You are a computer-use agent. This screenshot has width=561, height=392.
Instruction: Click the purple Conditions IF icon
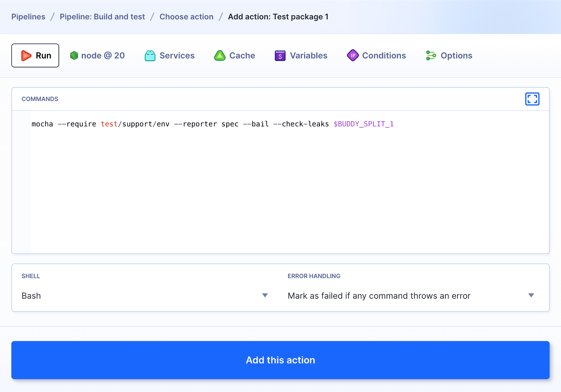click(353, 55)
